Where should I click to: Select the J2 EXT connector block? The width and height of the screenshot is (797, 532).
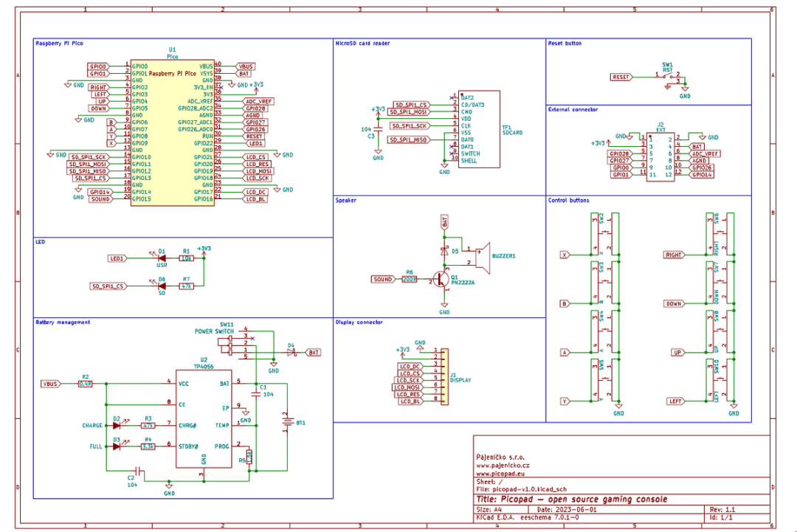coord(660,156)
